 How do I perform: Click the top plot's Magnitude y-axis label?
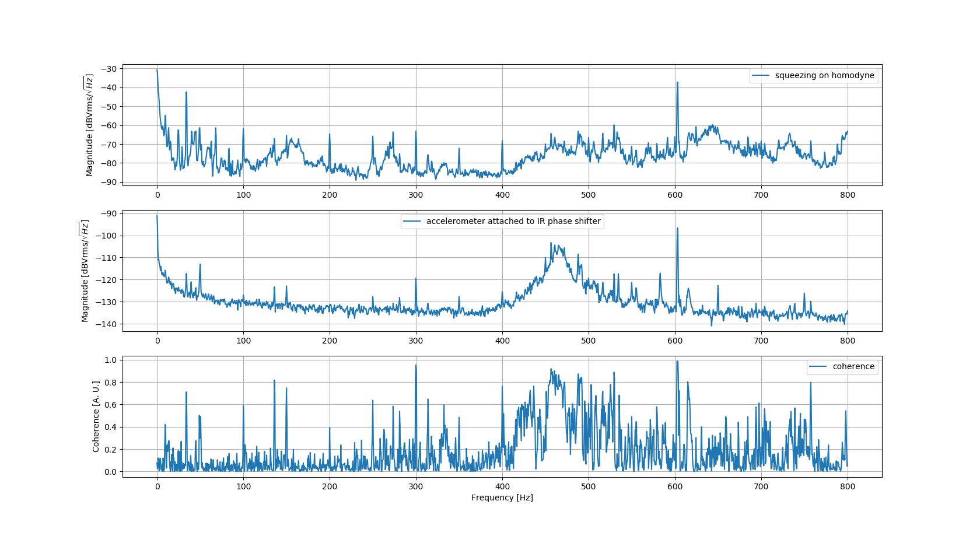(x=89, y=125)
